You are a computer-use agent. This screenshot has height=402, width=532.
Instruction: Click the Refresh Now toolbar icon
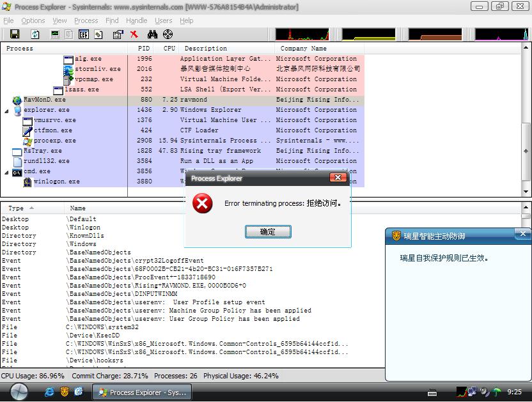35,34
